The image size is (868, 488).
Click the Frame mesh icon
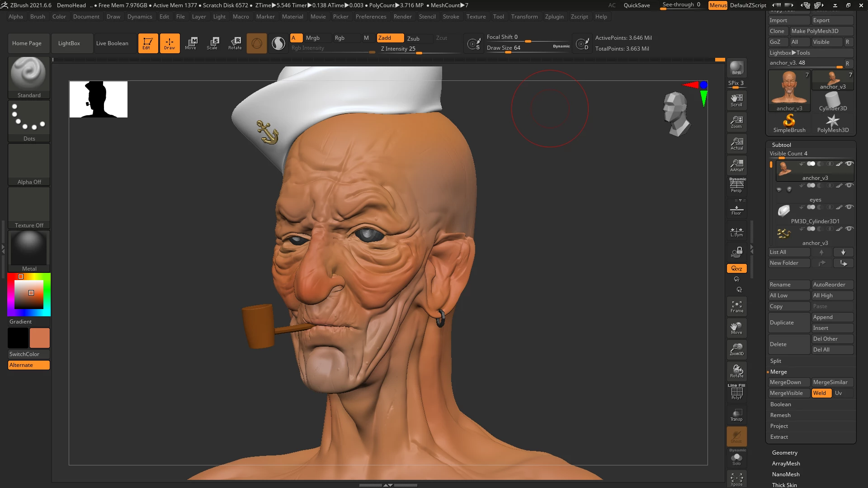pos(736,307)
